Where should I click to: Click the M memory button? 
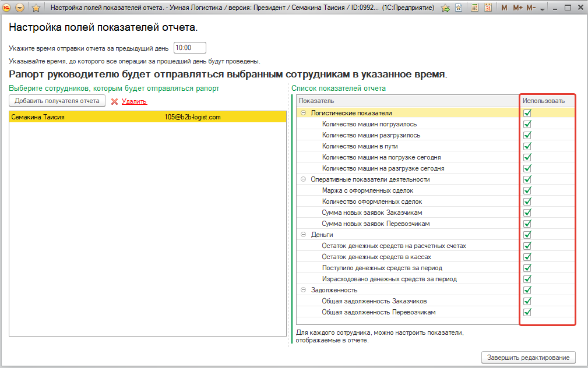coord(505,8)
